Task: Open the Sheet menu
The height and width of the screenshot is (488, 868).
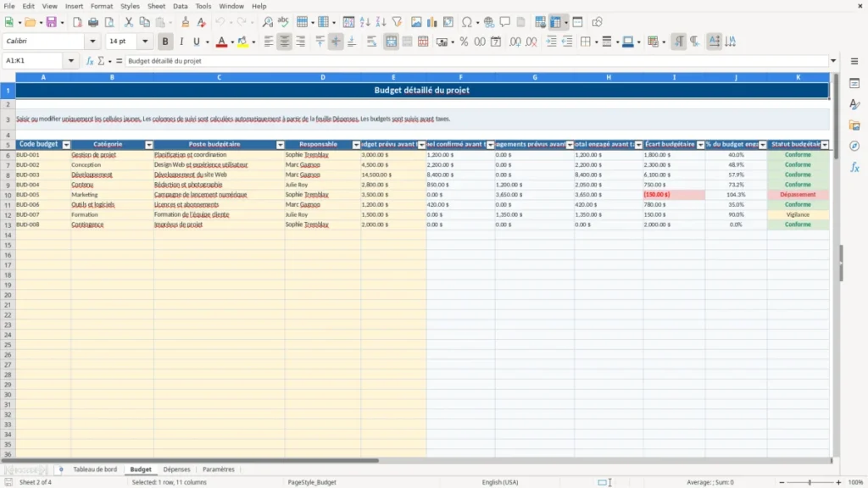Action: point(156,6)
